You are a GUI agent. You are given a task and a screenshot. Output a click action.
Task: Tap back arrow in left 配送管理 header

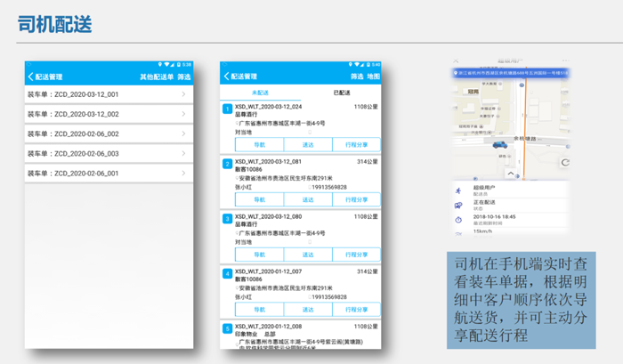pyautogui.click(x=30, y=77)
